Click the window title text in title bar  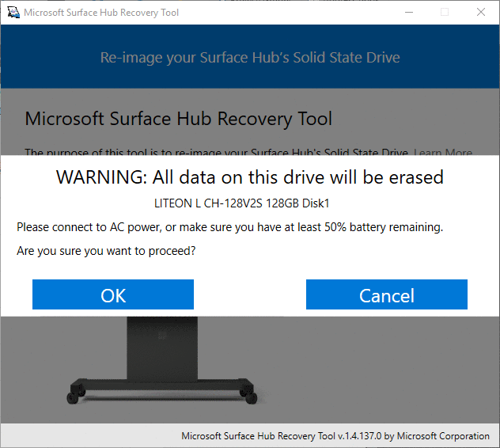tap(101, 13)
